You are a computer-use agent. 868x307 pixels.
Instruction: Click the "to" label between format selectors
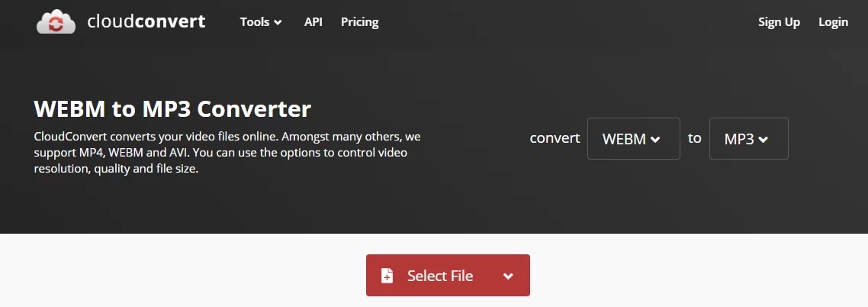(x=694, y=138)
